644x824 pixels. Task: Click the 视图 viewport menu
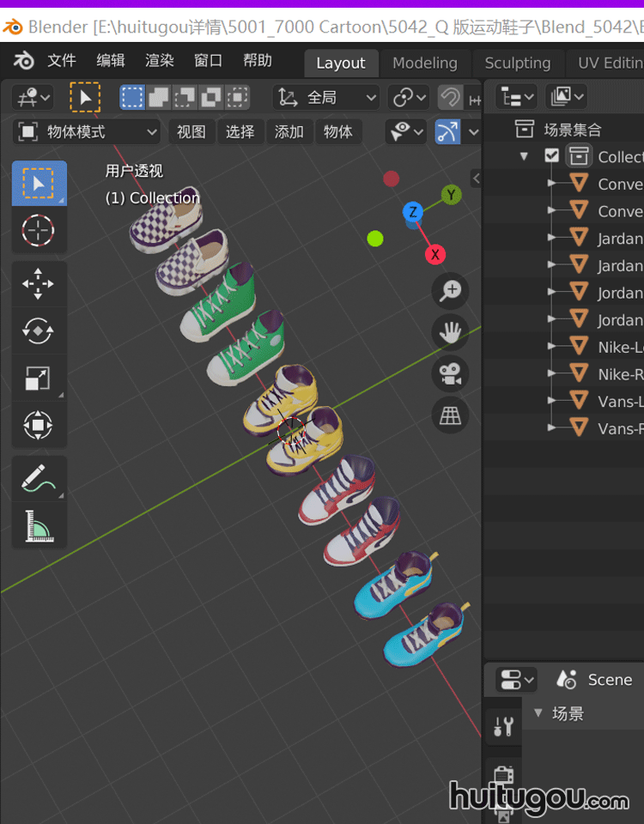click(191, 132)
